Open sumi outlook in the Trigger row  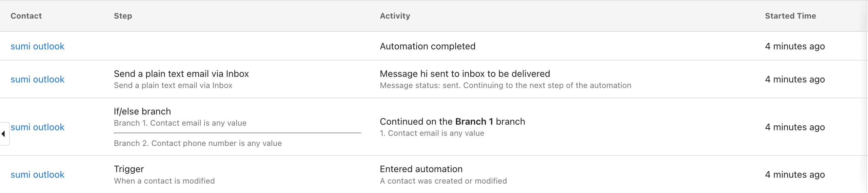[x=37, y=174]
